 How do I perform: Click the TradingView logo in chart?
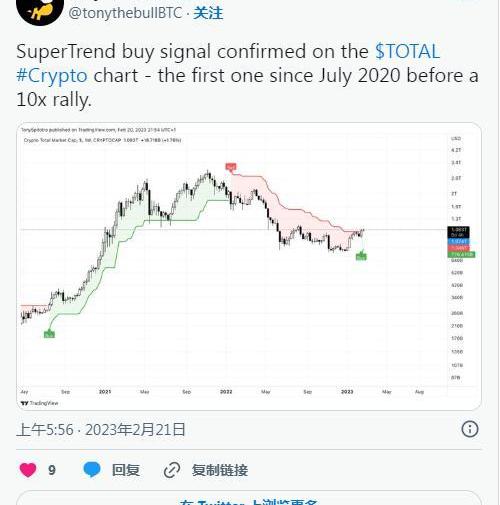[40, 403]
